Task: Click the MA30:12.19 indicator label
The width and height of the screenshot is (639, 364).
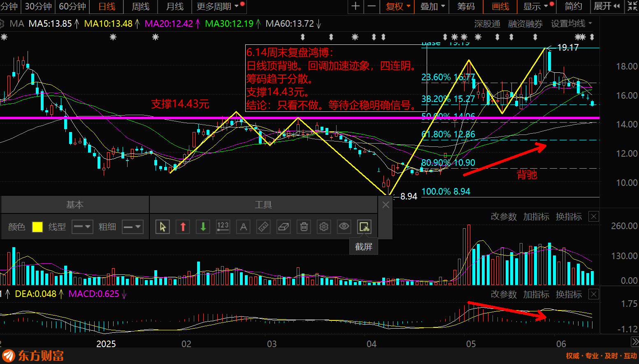Action: (229, 24)
